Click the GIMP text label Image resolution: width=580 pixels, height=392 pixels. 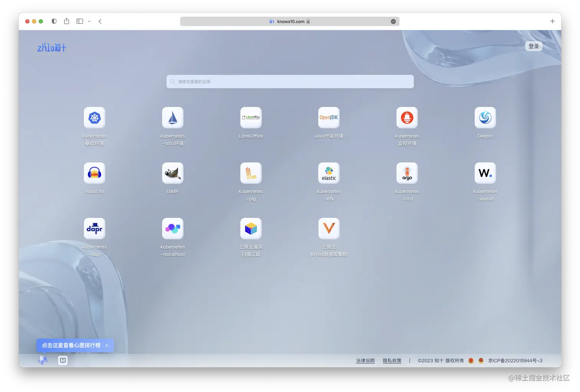[x=173, y=192]
